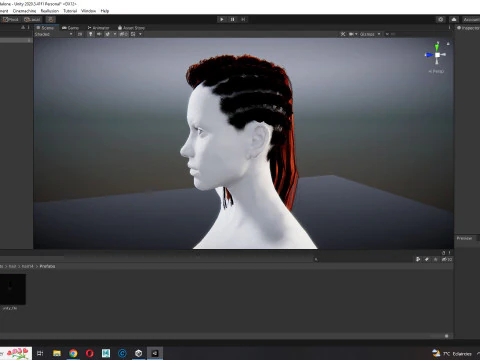Open Google Chrome from taskbar
Image resolution: width=480 pixels, height=360 pixels.
pyautogui.click(x=73, y=353)
